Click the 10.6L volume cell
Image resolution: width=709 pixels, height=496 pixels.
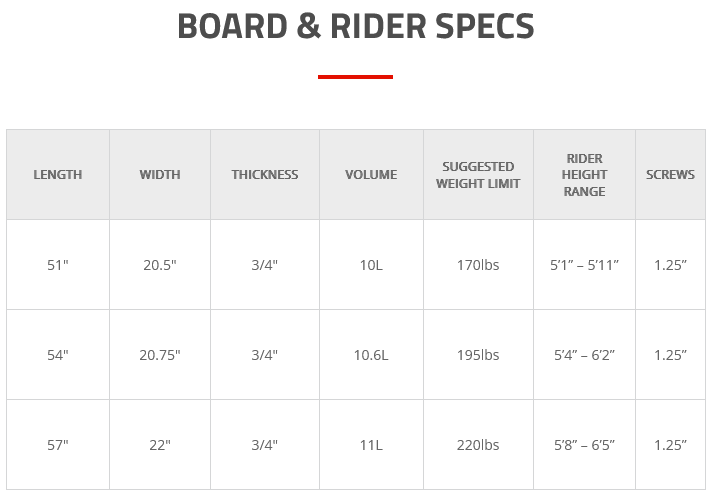coord(371,355)
